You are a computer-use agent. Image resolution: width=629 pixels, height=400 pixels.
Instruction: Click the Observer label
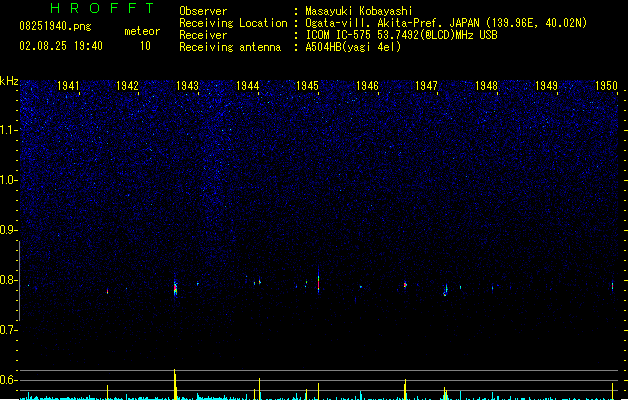(203, 11)
